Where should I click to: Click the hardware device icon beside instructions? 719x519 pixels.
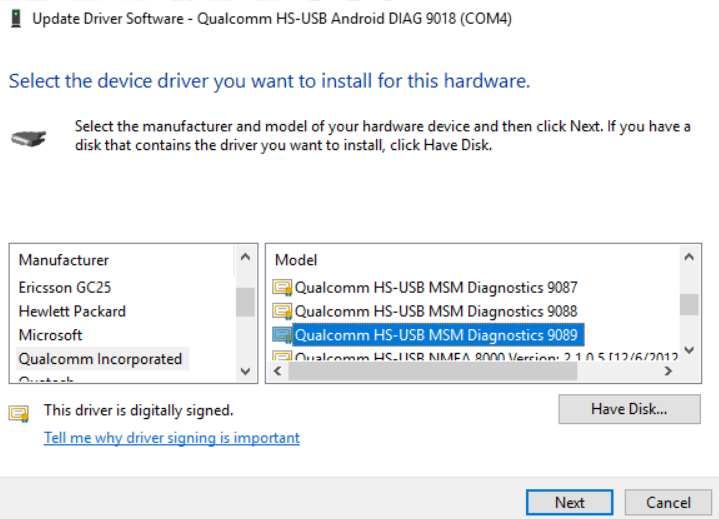tap(29, 138)
